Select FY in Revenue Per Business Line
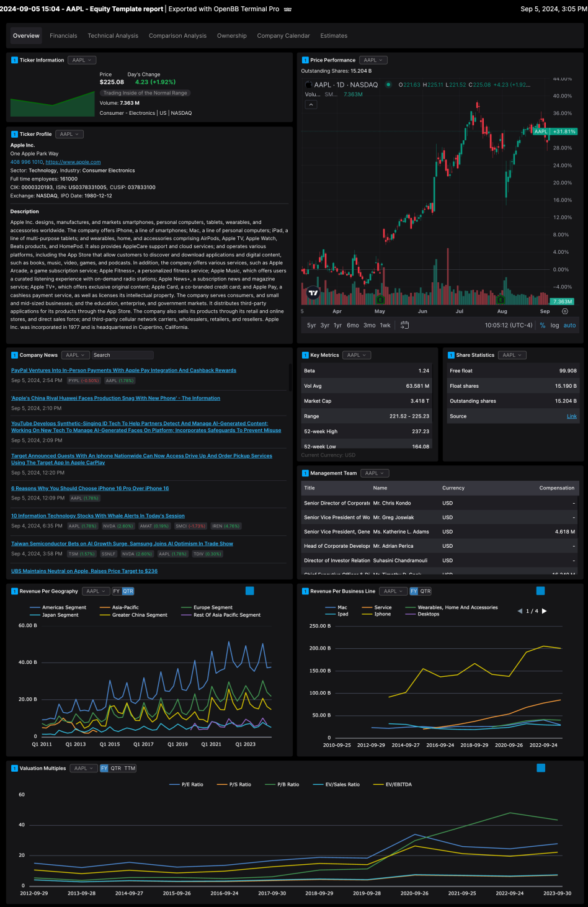Image resolution: width=588 pixels, height=907 pixels. (414, 591)
